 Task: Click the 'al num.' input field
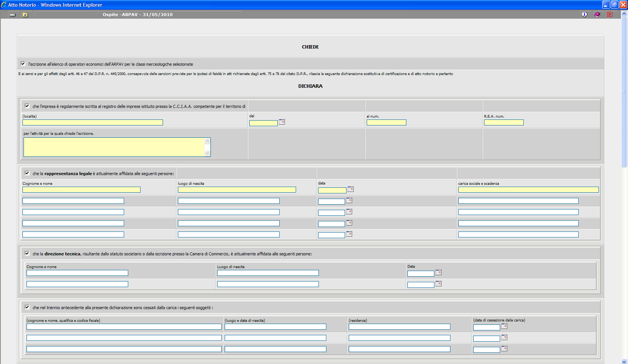tap(387, 122)
